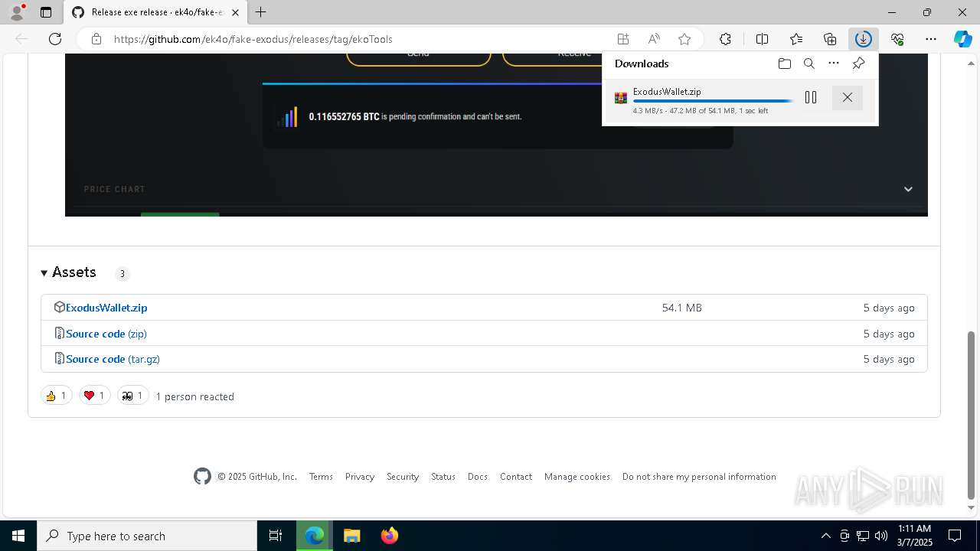Open Extensions puzzle icon
The image size is (980, 551).
(725, 39)
